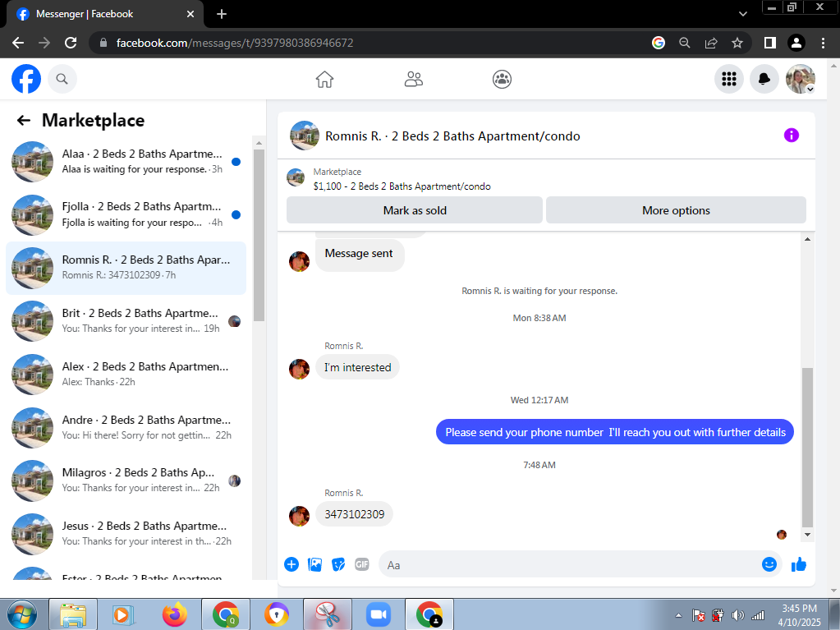Click the address bar URL
840x630 pixels.
tap(235, 43)
